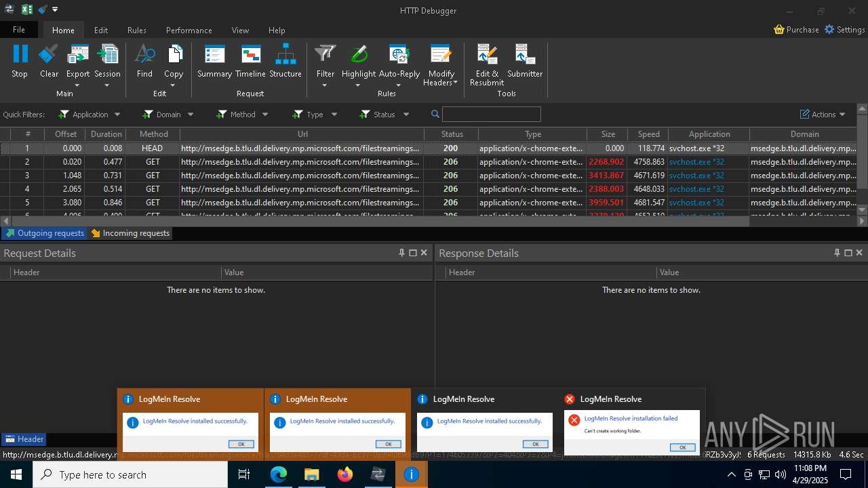The height and width of the screenshot is (488, 868).
Task: Open Firefox from taskbar
Action: pyautogui.click(x=344, y=474)
